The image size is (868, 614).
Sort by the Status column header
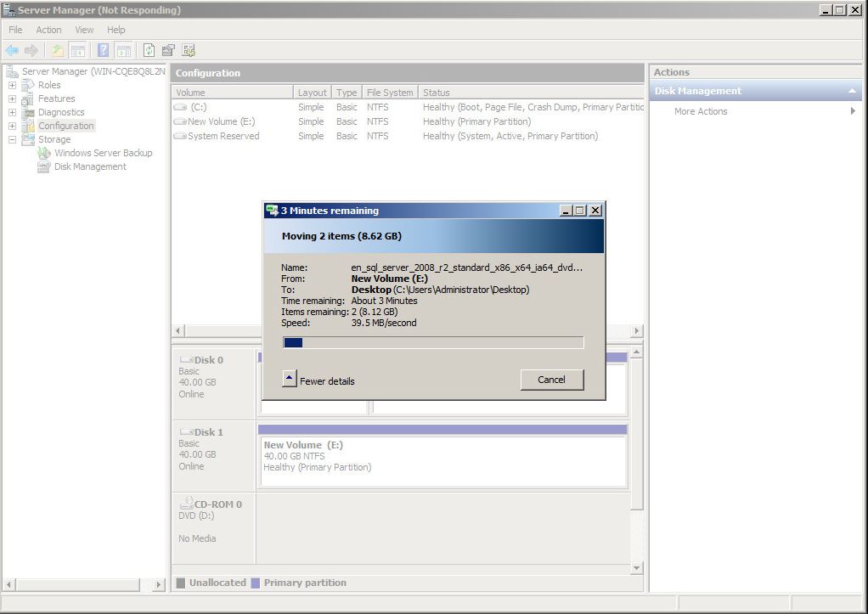(x=531, y=93)
